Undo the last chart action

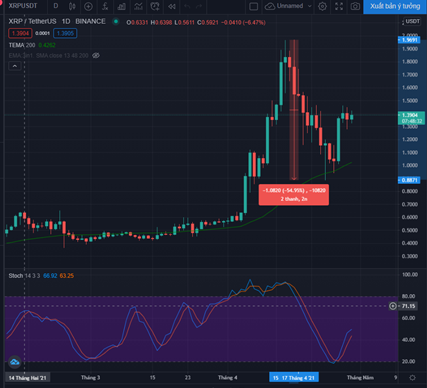187,6
